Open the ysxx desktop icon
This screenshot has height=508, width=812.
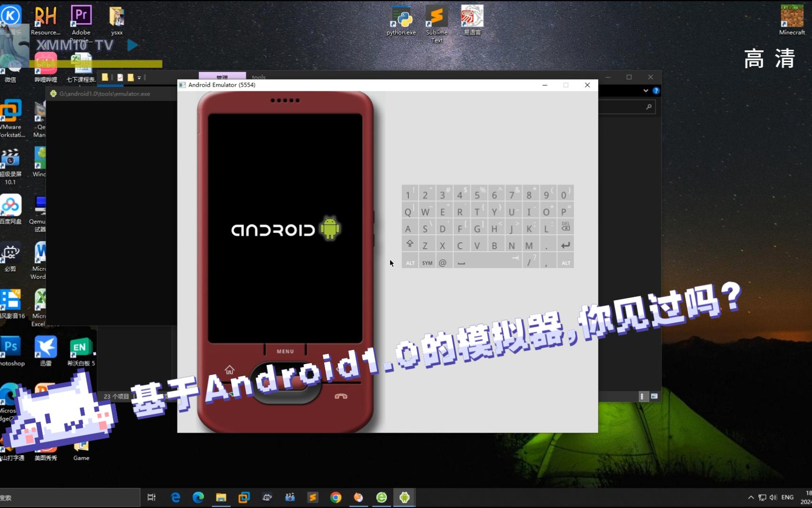(117, 20)
